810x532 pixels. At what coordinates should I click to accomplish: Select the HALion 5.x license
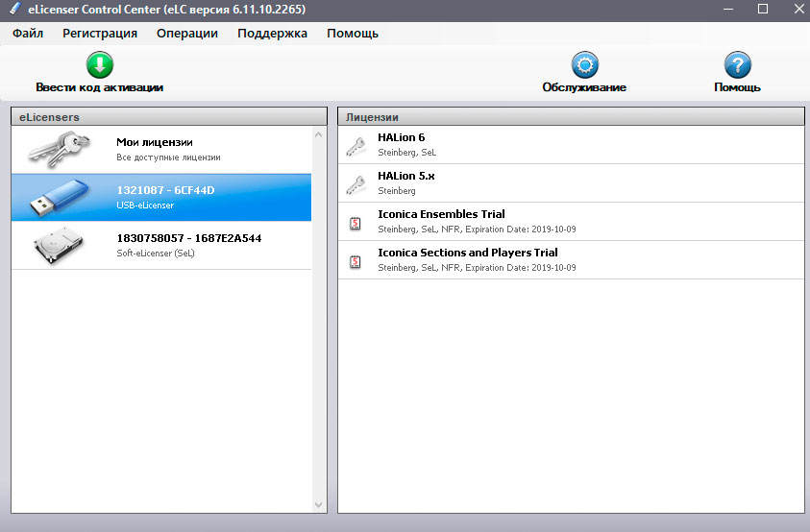click(x=571, y=183)
